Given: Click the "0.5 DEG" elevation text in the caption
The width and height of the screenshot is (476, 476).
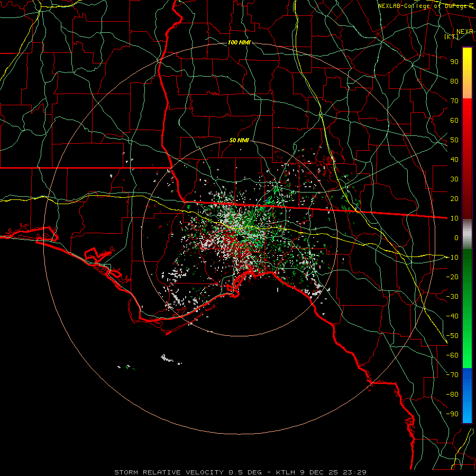Looking at the screenshot, I should tap(244, 472).
